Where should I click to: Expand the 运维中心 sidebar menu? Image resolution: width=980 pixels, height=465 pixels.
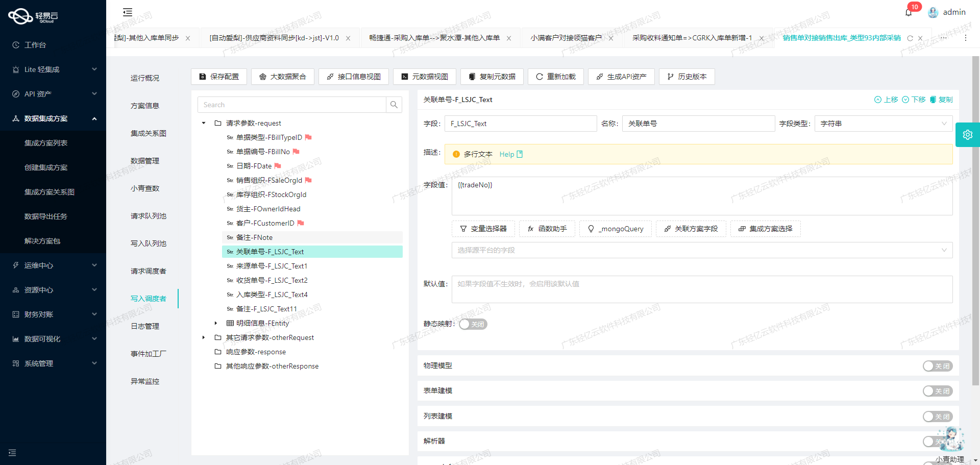(x=53, y=265)
